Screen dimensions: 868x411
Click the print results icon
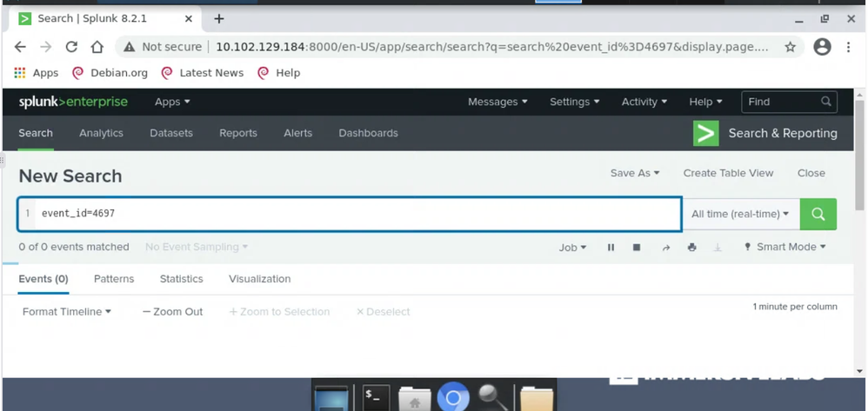click(x=691, y=248)
